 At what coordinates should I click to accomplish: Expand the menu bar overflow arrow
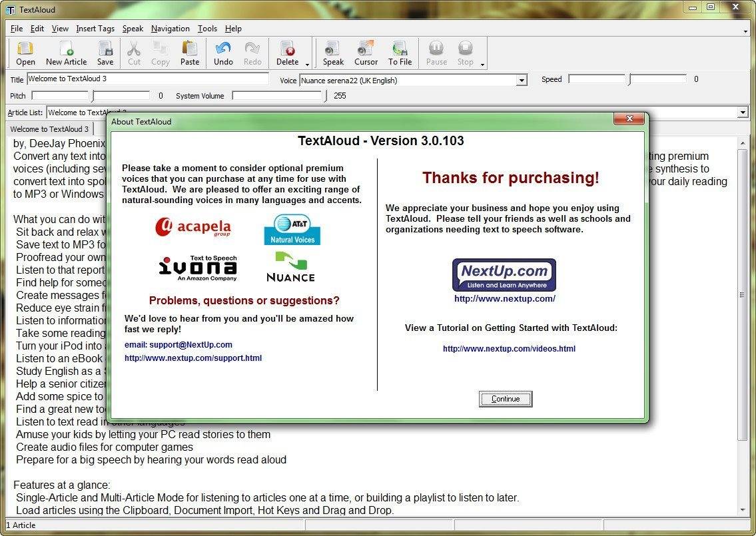click(745, 31)
